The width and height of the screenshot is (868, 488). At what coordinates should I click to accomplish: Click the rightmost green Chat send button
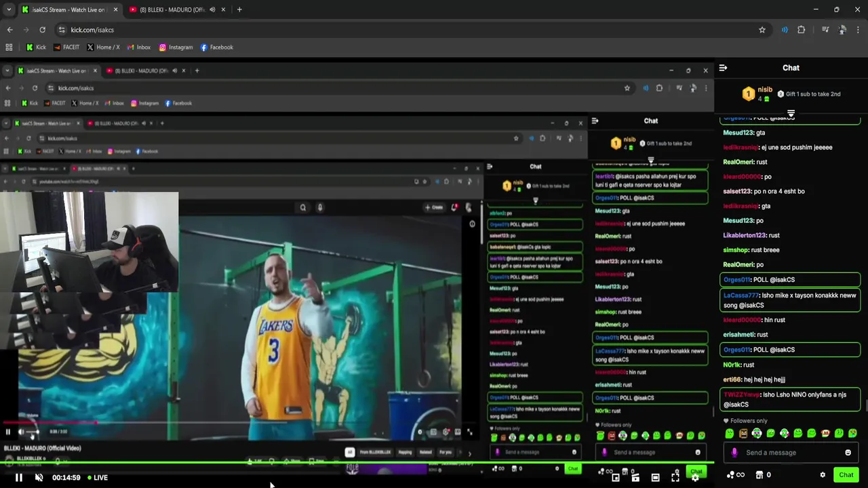846,475
